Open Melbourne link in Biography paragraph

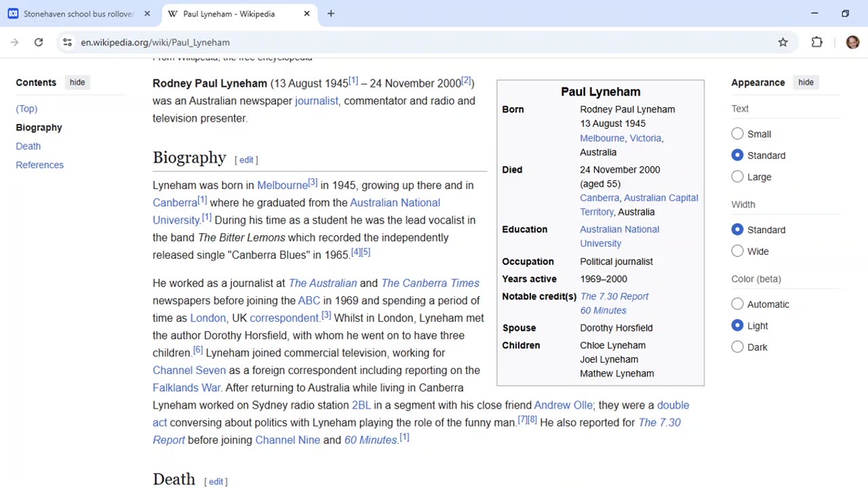click(282, 185)
